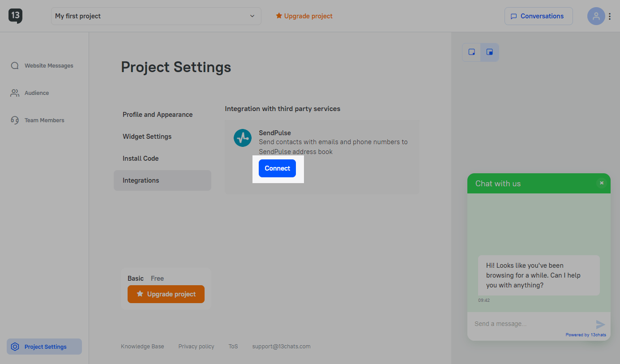Open the Install Code tab
The height and width of the screenshot is (364, 620).
[x=141, y=158]
